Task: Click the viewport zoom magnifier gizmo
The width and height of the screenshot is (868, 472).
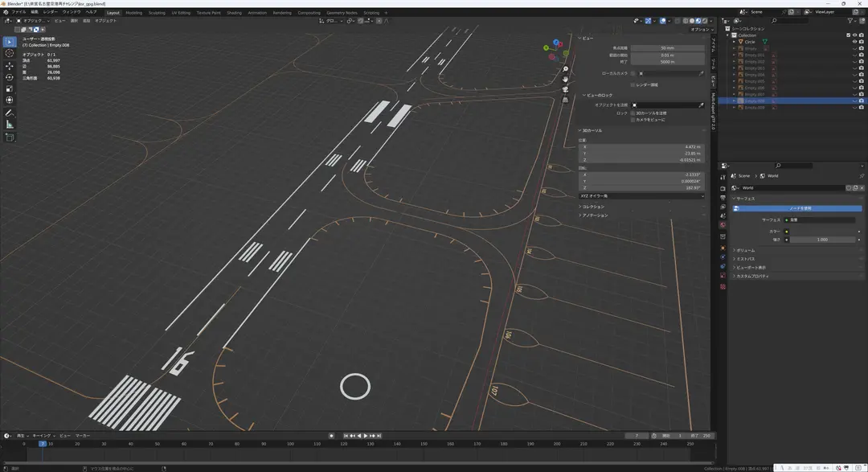Action: [x=565, y=69]
